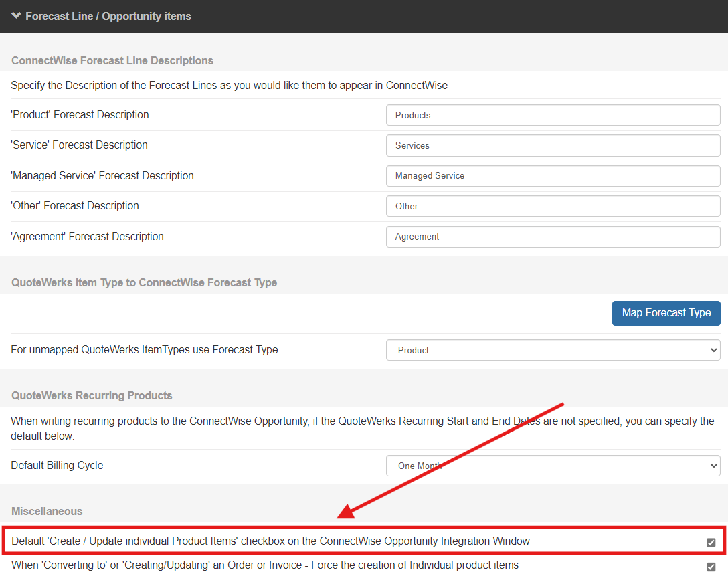Click the 'Miscellaneous' section heading
728x574 pixels.
47,511
